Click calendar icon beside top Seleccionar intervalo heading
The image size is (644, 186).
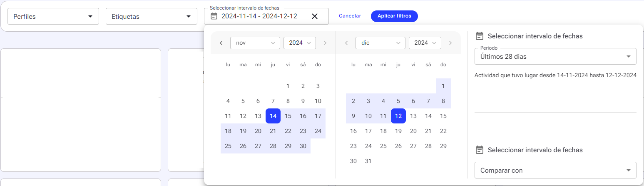tap(479, 36)
